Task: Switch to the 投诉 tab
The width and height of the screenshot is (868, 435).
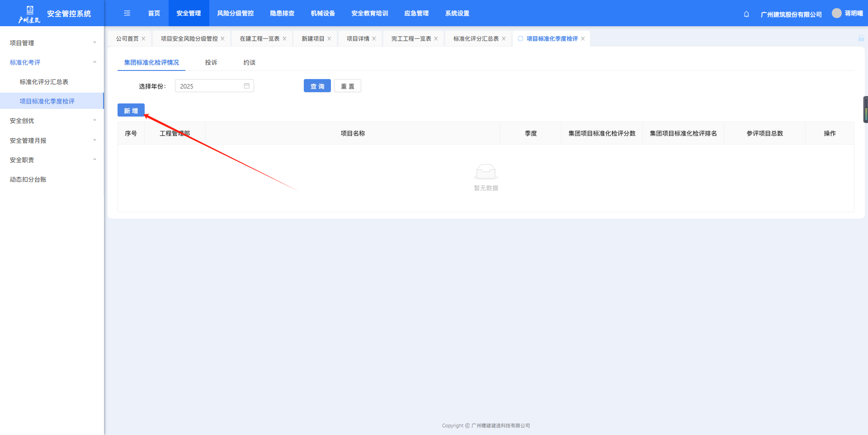Action: click(211, 62)
